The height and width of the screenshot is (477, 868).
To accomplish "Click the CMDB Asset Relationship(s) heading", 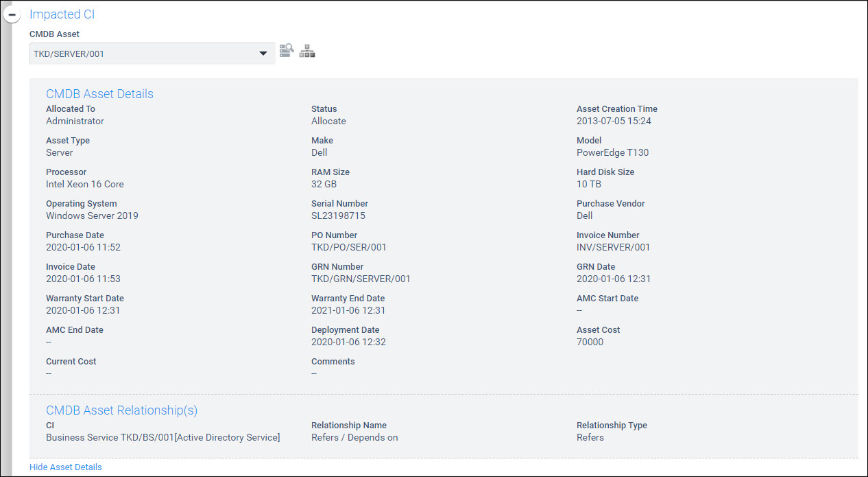I will pyautogui.click(x=121, y=410).
